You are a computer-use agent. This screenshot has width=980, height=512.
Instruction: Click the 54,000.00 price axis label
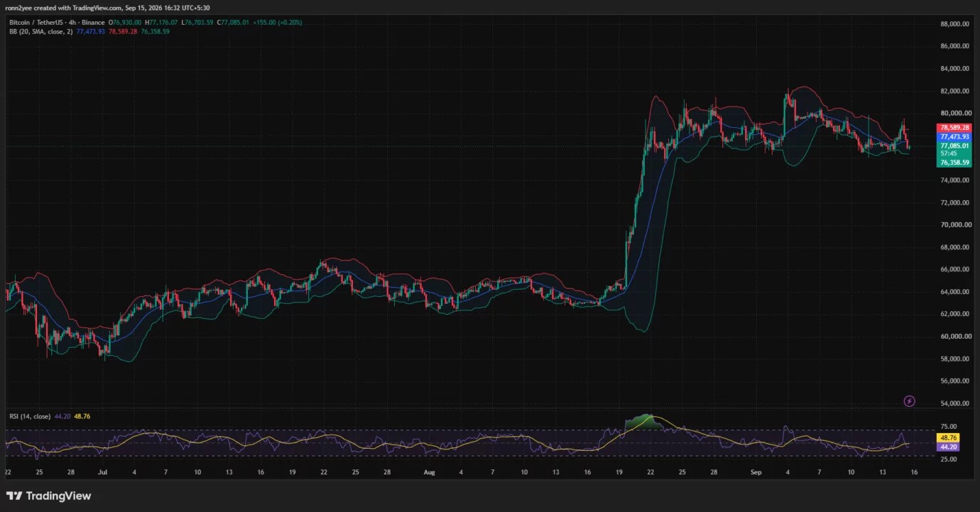955,403
